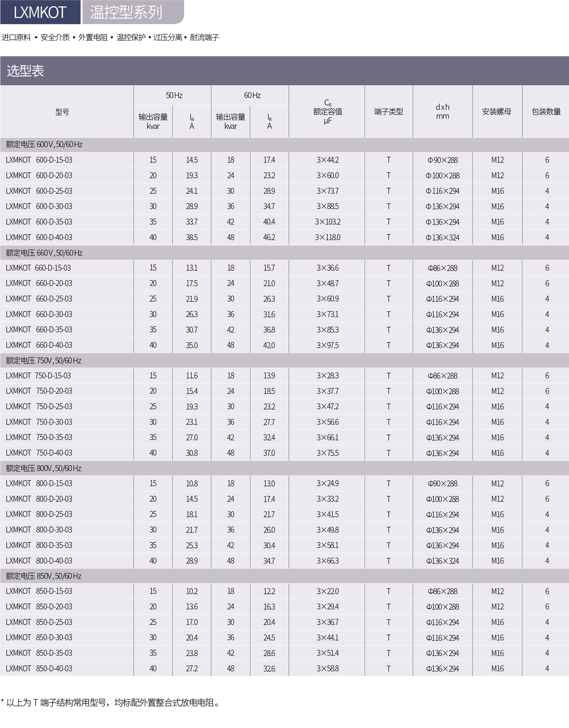This screenshot has width=569, height=728.
Task: Click the 温控型系列 header label
Action: 126,13
